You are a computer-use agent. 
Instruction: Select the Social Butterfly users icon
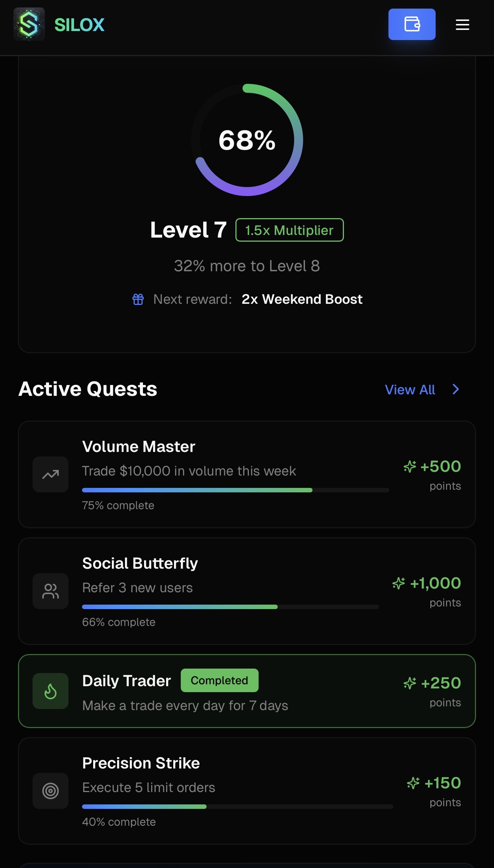[x=50, y=591]
